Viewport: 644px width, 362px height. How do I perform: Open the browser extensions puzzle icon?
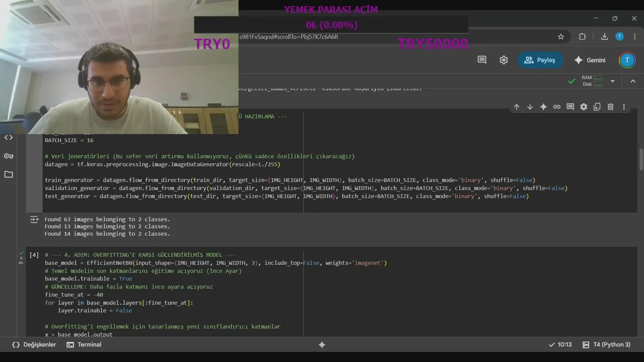pyautogui.click(x=583, y=36)
